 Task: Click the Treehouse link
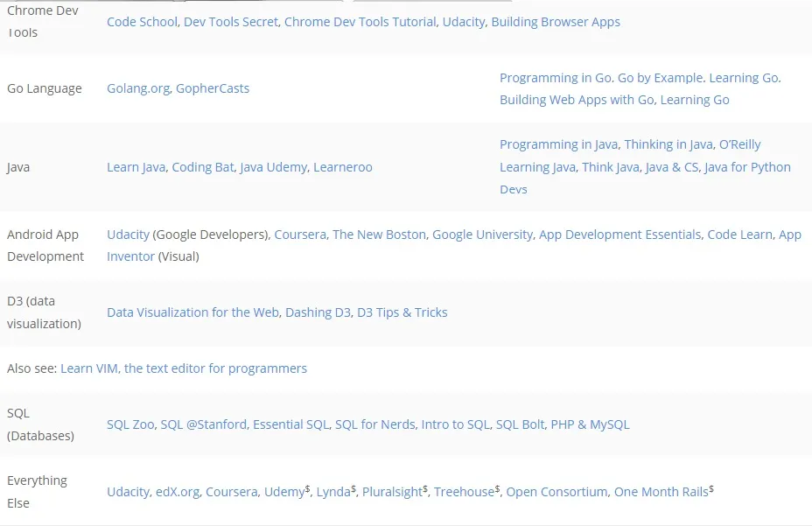click(x=465, y=492)
